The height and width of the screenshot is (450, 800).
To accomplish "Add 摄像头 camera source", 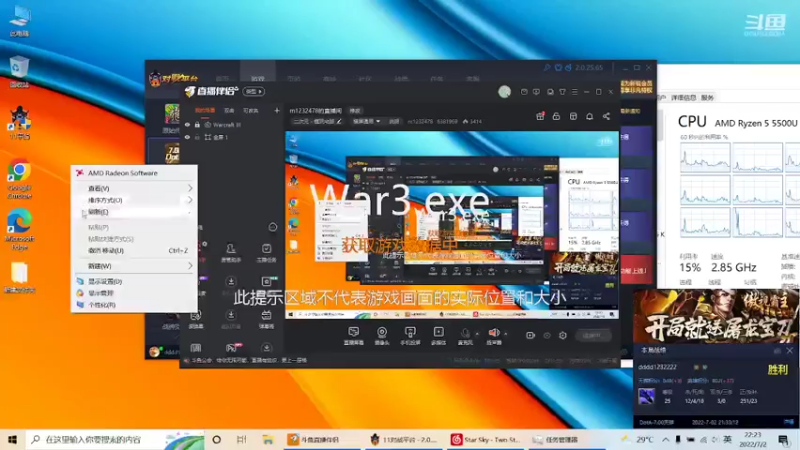I will pyautogui.click(x=382, y=336).
